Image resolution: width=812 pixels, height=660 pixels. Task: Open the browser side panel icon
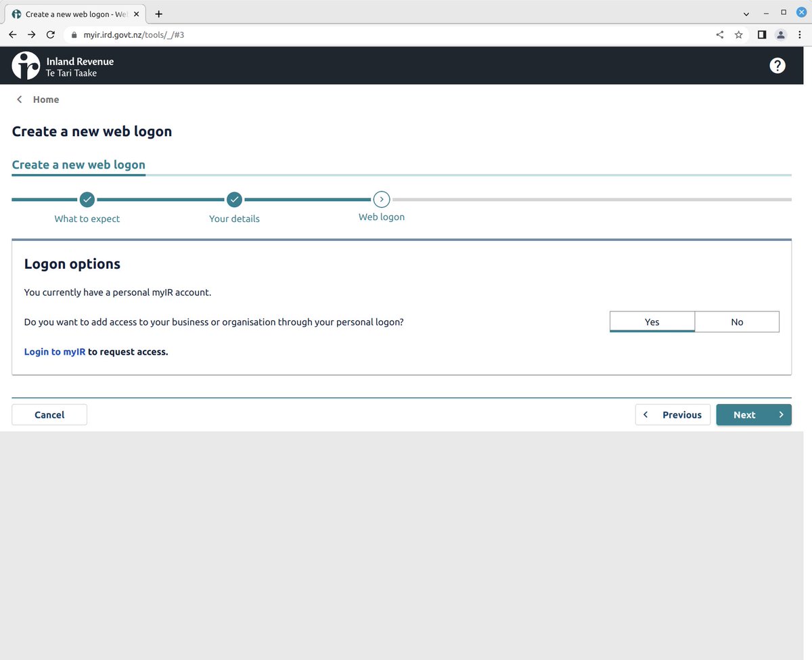(762, 35)
